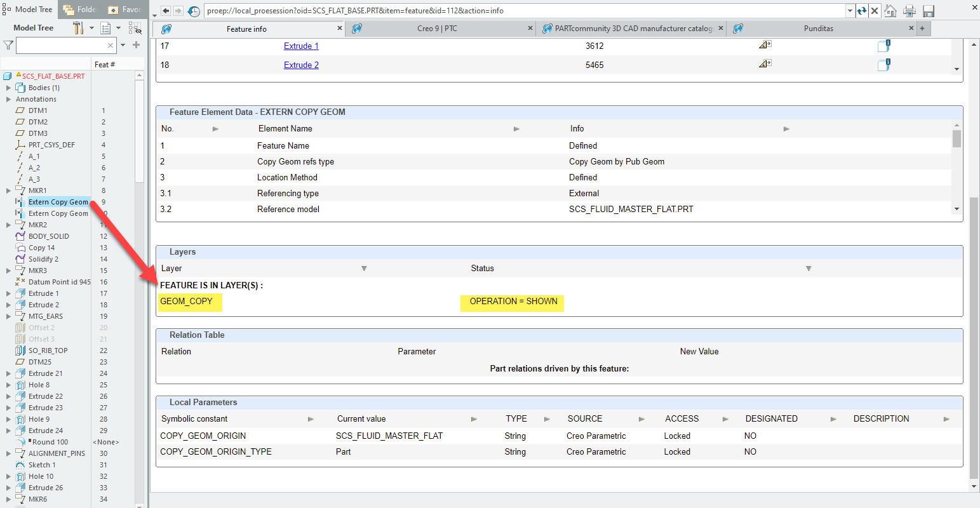
Task: Click the filter flag icon on the Status column
Action: coord(808,268)
